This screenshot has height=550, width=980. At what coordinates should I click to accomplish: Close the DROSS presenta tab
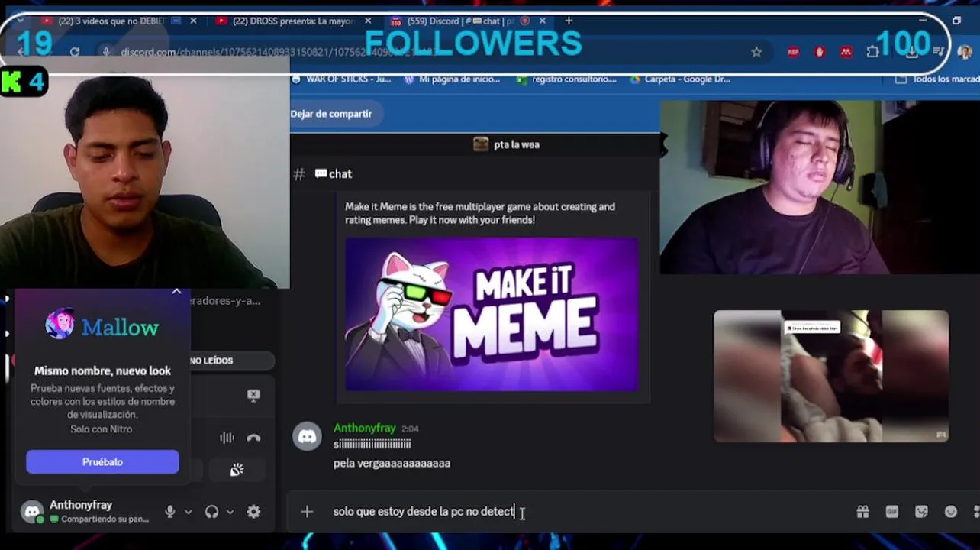(x=369, y=21)
